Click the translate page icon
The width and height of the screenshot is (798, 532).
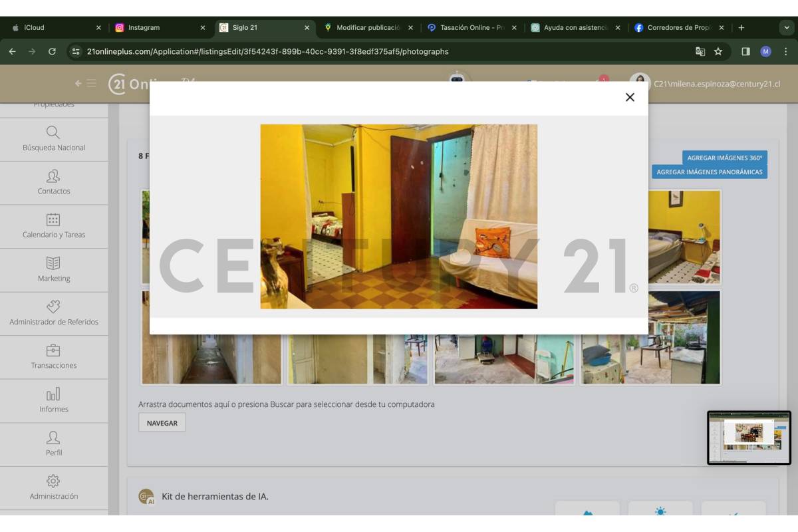(x=700, y=51)
